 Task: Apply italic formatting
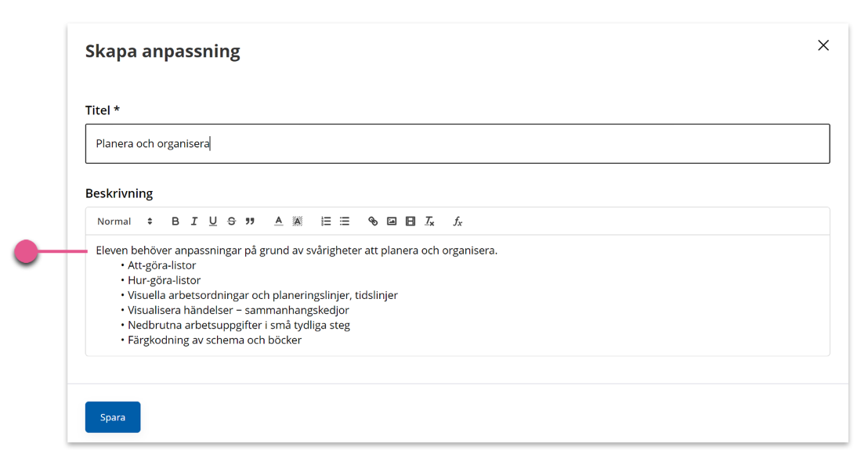[x=193, y=221]
